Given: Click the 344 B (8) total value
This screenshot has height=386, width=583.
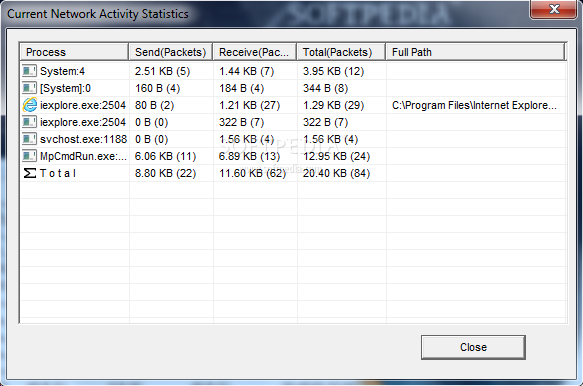Looking at the screenshot, I should [325, 88].
